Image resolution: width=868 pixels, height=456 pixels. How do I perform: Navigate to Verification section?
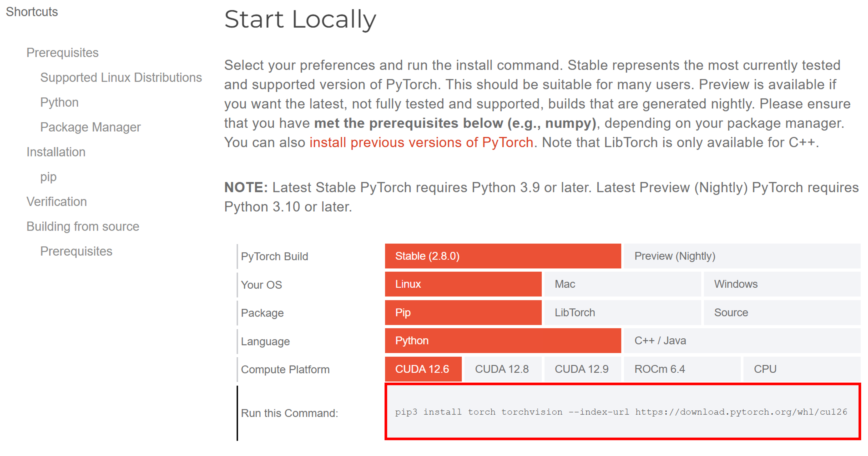pyautogui.click(x=57, y=202)
